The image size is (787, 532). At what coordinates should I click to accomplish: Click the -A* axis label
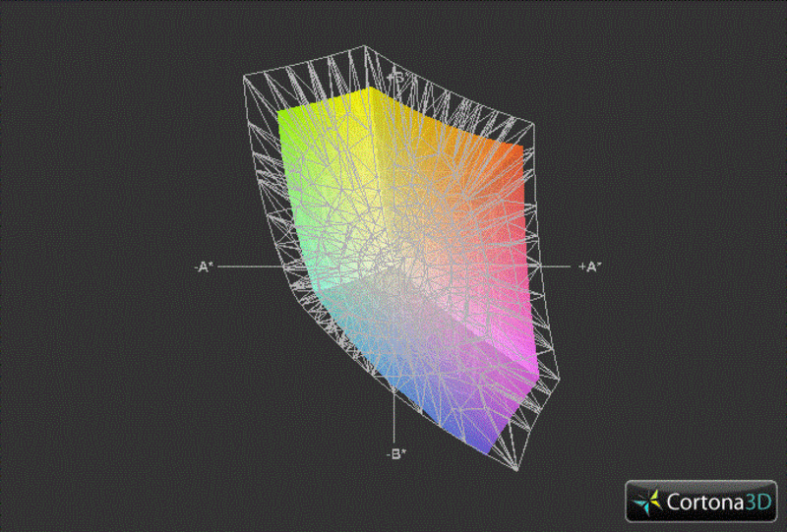pos(204,267)
